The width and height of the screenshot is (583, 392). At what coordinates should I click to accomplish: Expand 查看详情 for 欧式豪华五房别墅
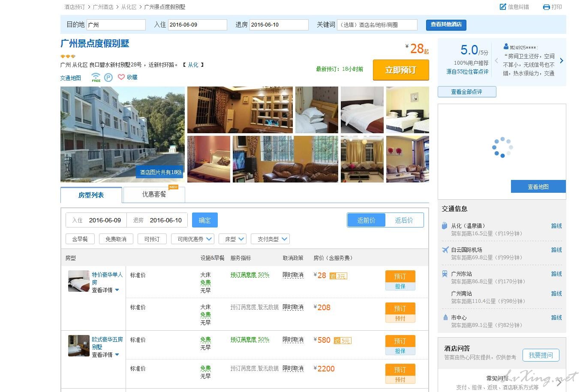pos(105,355)
